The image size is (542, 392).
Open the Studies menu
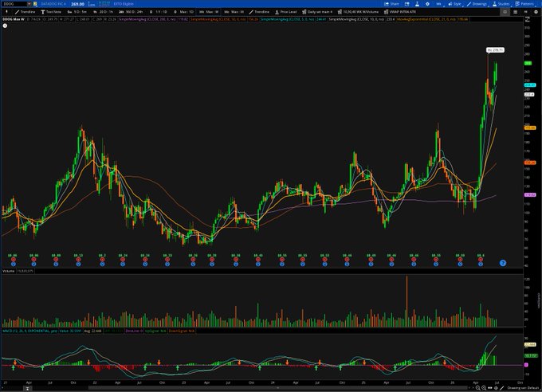click(x=501, y=4)
